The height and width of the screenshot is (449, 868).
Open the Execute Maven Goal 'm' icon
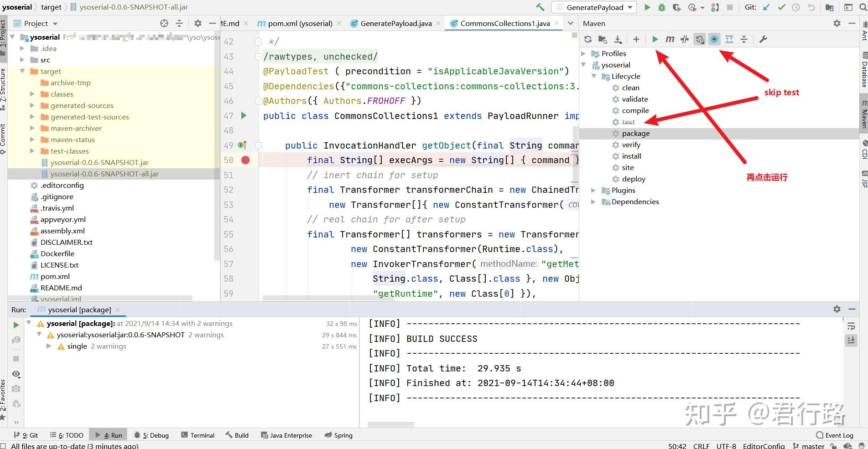[x=670, y=40]
